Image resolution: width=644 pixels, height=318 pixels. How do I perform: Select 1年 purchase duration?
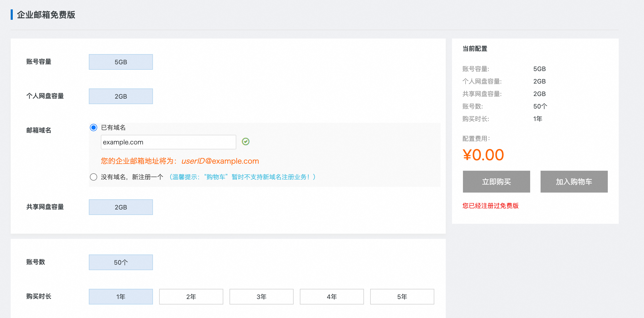pos(121,297)
